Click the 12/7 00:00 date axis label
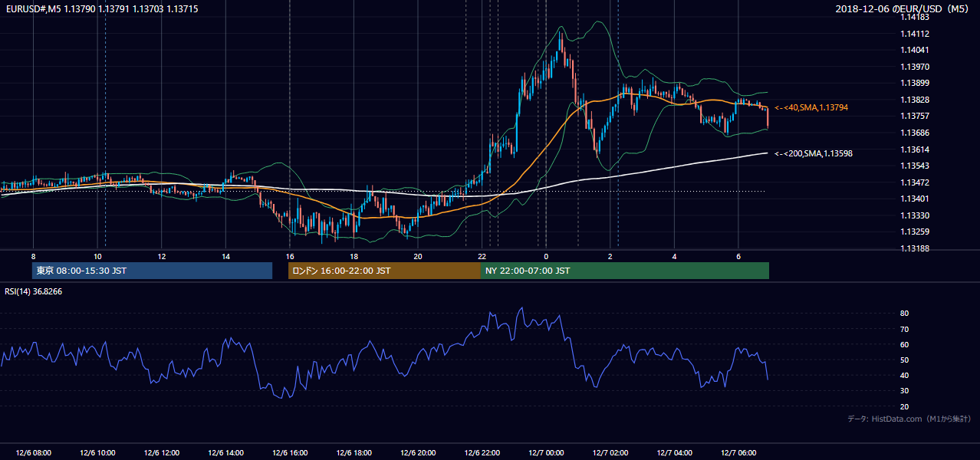Screen dimensions: 980x460 [546, 452]
